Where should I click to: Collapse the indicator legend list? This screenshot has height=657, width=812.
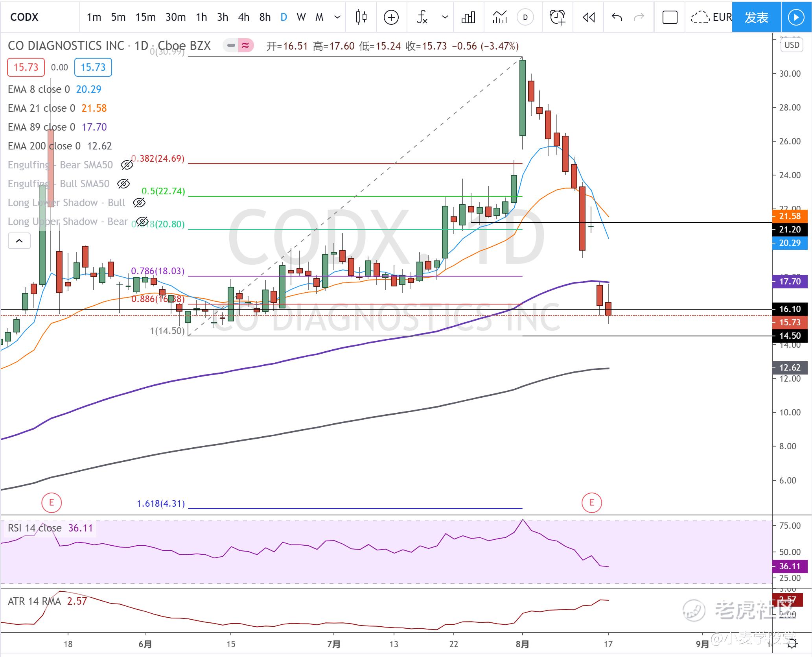[19, 241]
